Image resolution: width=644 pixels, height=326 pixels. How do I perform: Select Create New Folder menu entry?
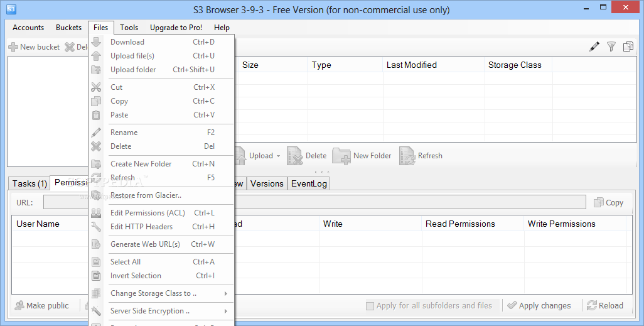click(161, 163)
